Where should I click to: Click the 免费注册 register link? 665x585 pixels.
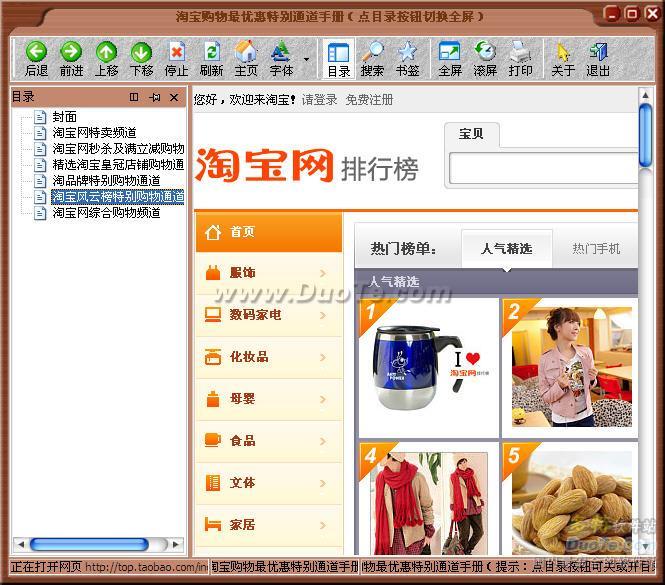369,100
